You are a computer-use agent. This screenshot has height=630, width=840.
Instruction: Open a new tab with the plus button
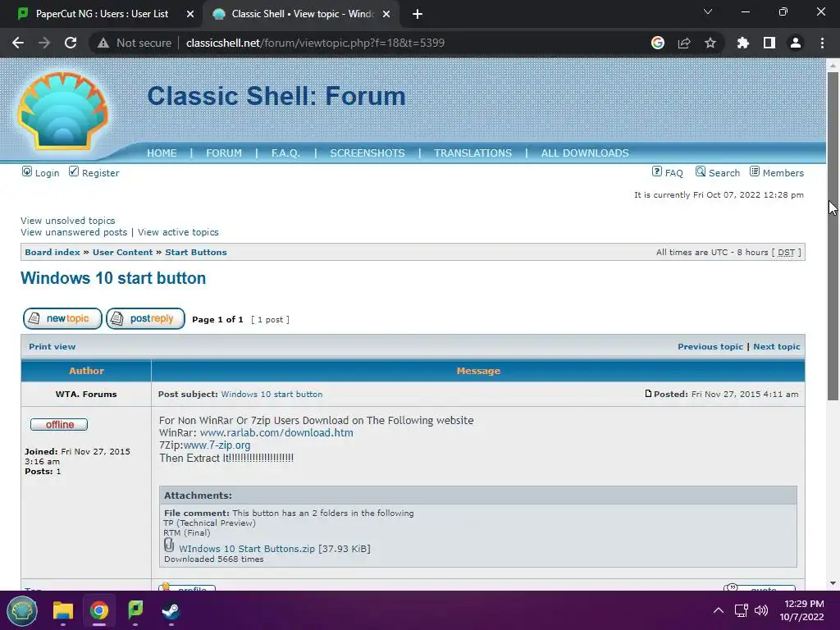pyautogui.click(x=418, y=14)
